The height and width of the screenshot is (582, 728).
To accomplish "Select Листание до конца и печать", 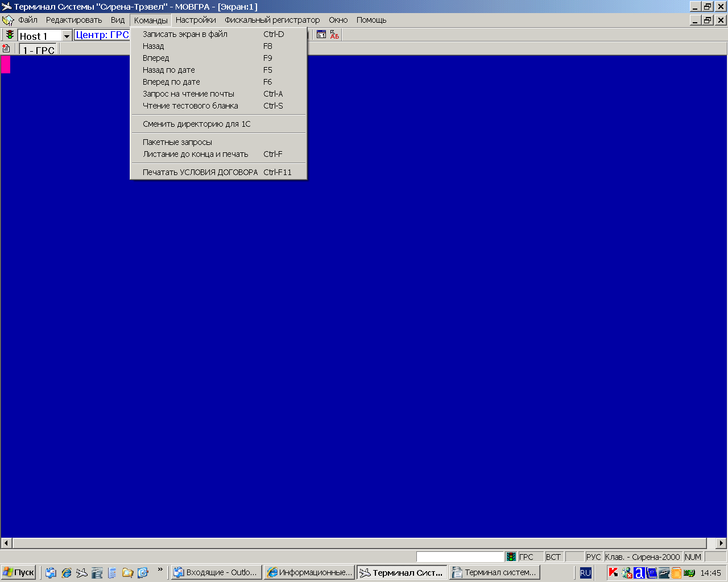I will [219, 154].
